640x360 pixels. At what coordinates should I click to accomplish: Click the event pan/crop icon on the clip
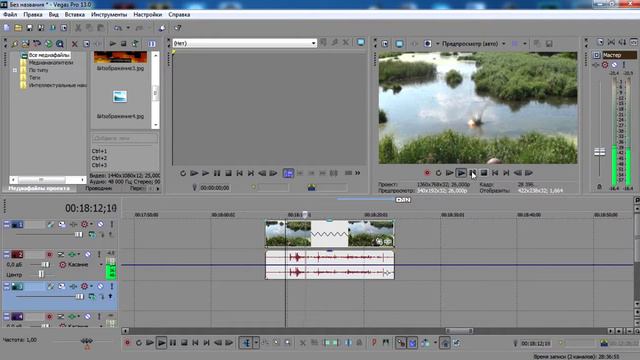tap(379, 242)
